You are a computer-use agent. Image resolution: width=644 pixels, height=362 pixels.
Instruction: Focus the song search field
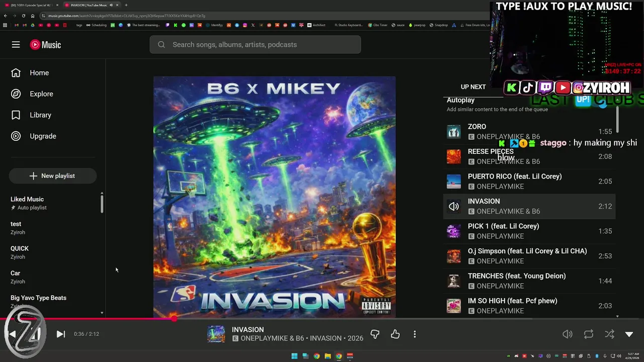click(x=255, y=45)
